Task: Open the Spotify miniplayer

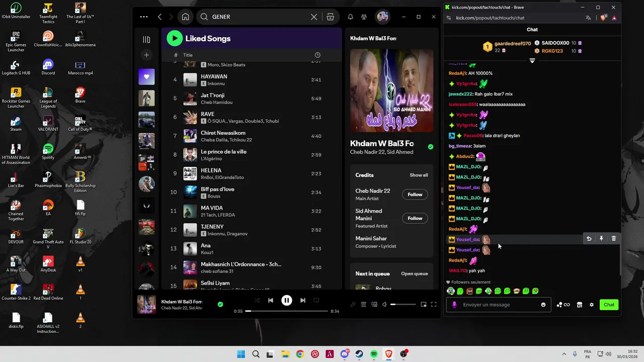Action: click(424, 304)
